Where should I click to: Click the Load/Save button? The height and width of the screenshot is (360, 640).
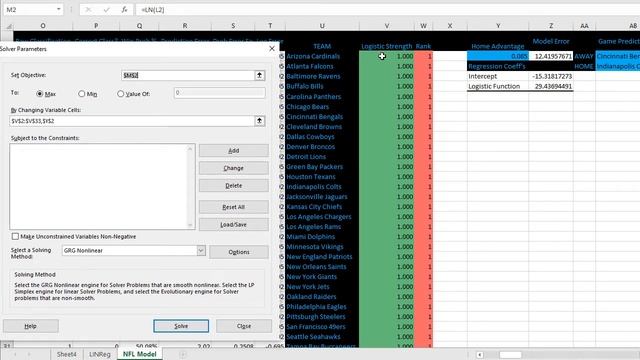coord(233,224)
